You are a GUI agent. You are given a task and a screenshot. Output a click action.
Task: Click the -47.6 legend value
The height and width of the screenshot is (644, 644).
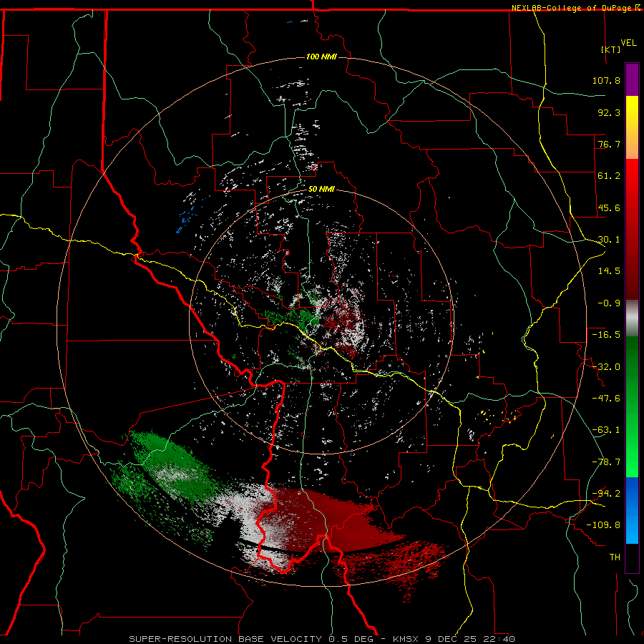(606, 399)
